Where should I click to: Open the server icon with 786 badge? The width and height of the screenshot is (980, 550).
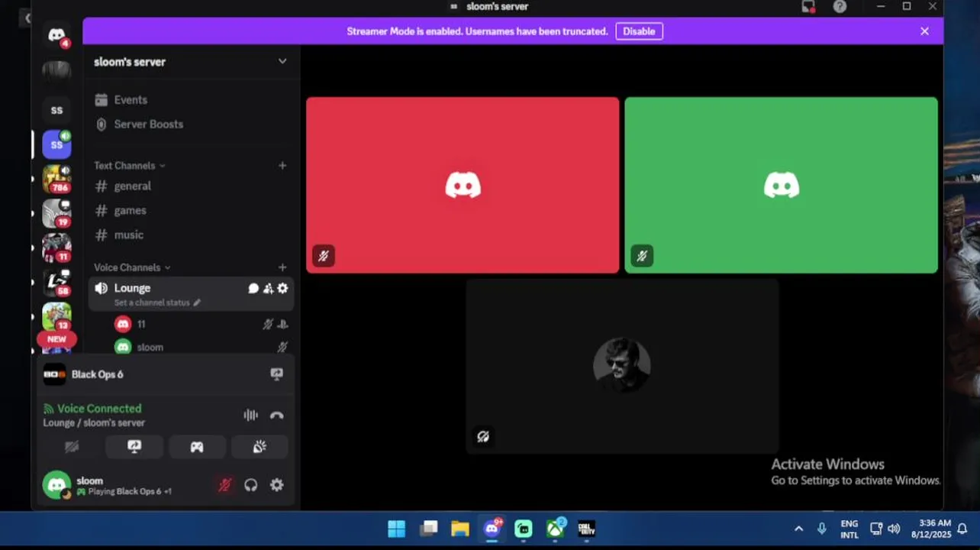click(56, 179)
